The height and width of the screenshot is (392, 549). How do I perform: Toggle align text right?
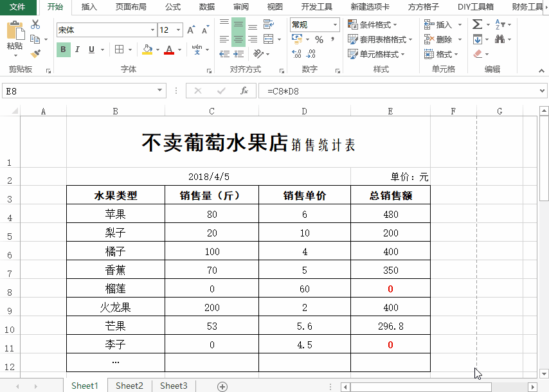click(253, 39)
